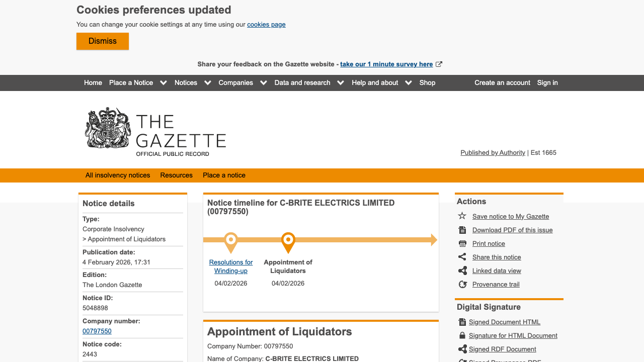Click the Provenance trail circular icon
This screenshot has width=644, height=362.
pyautogui.click(x=462, y=284)
